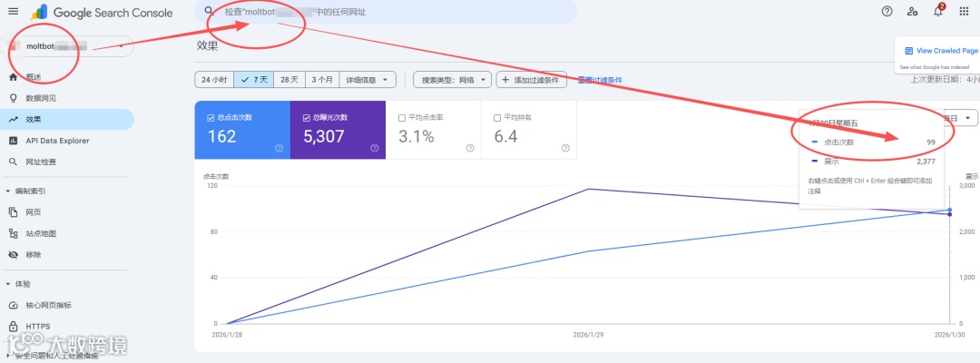This screenshot has height=363, width=980.
Task: Click the HTTPS lock icon
Action: pyautogui.click(x=13, y=326)
